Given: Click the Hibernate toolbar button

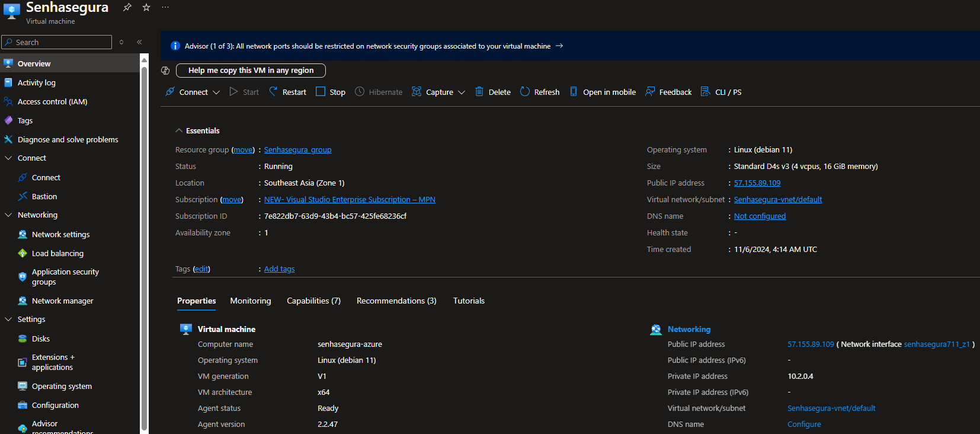Looking at the screenshot, I should point(379,92).
